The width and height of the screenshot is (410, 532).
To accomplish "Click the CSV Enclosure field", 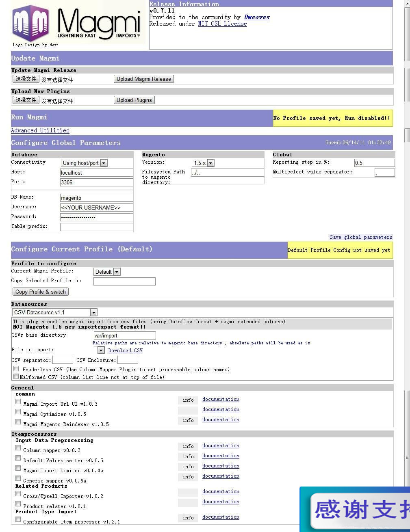I will point(128,360).
